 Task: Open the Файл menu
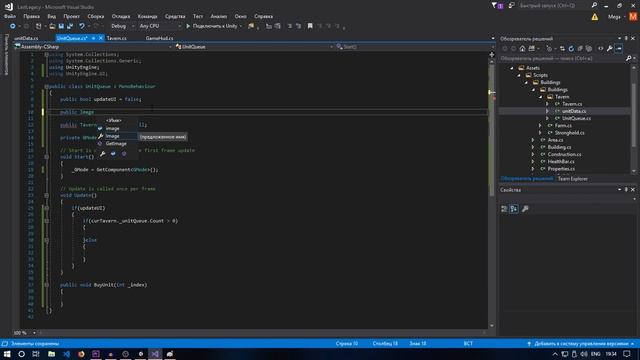10,16
